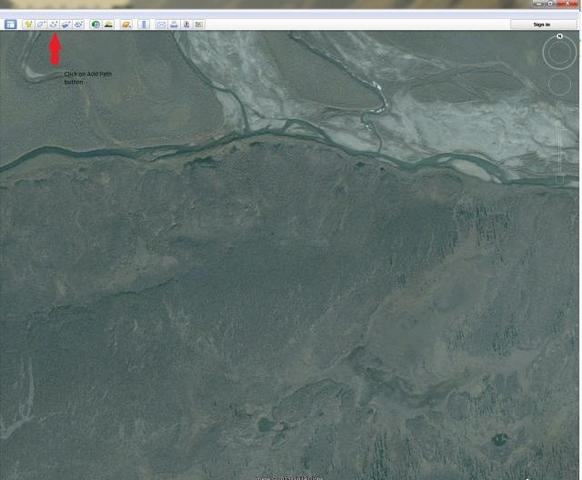
Task: Click the Email toolbar icon
Action: [x=161, y=25]
